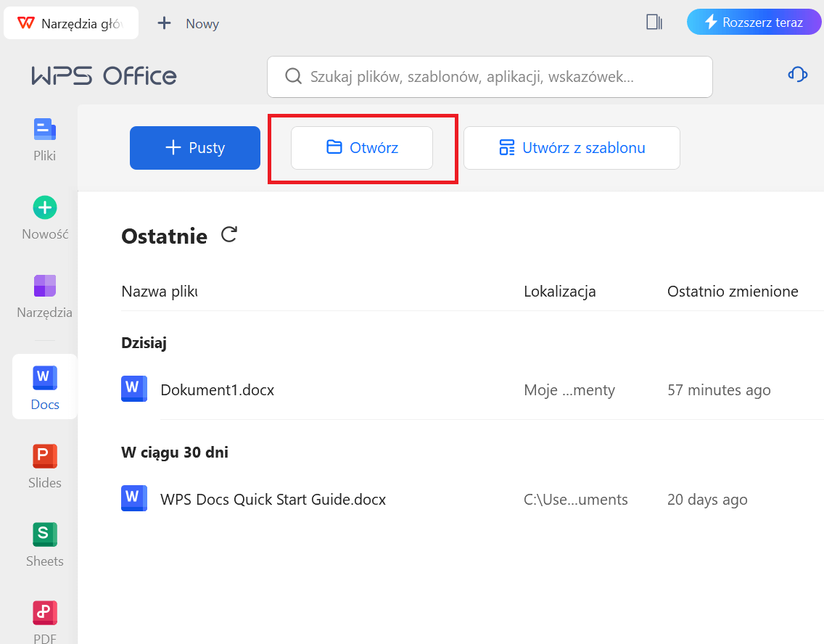Click the search magnifier icon

(293, 76)
